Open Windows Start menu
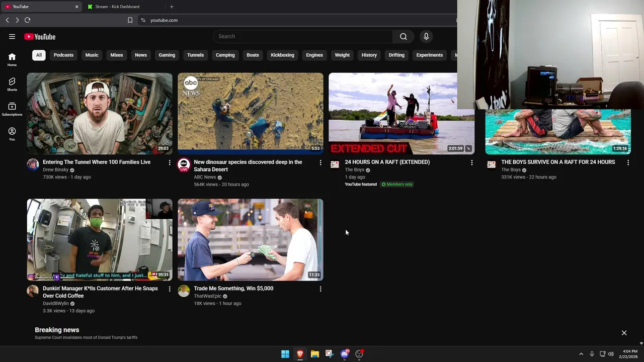Image resolution: width=644 pixels, height=362 pixels. (x=285, y=354)
